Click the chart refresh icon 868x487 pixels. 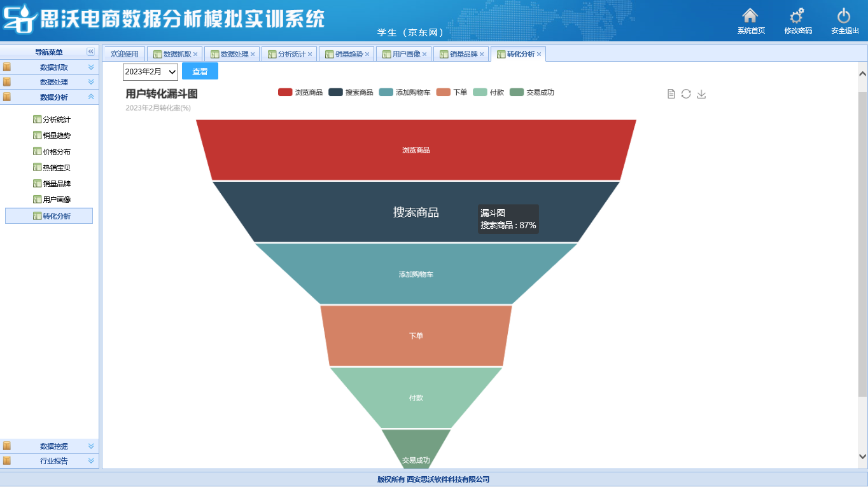(686, 94)
